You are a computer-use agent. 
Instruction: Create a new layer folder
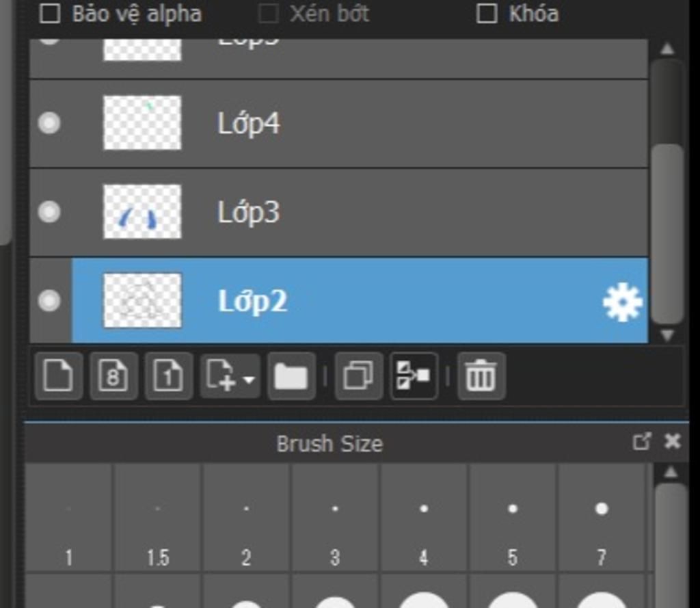[291, 375]
